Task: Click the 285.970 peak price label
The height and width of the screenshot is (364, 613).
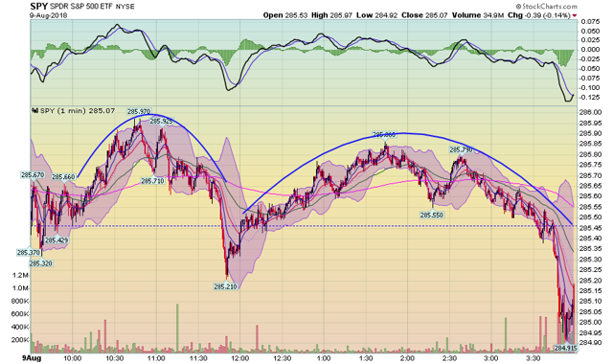Action: [x=139, y=112]
